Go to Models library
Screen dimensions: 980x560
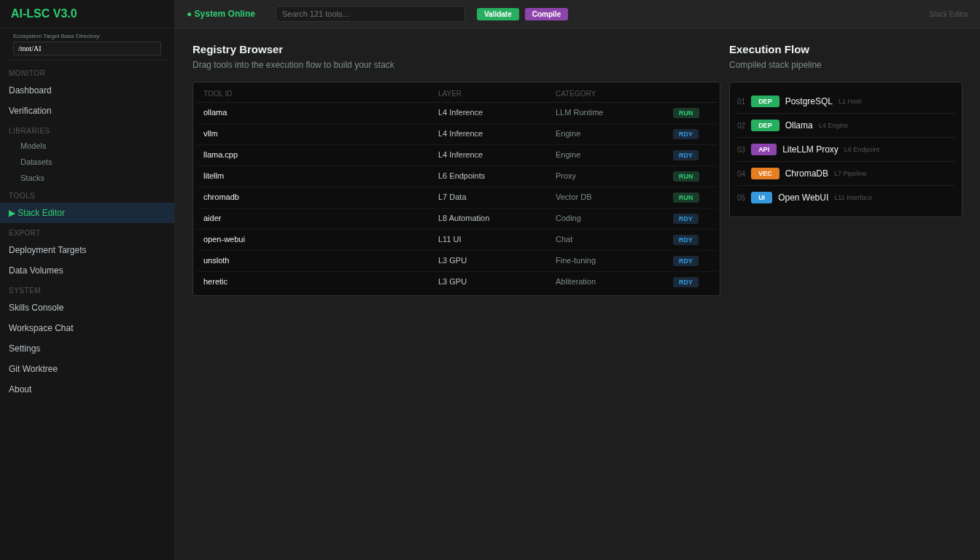[87, 146]
